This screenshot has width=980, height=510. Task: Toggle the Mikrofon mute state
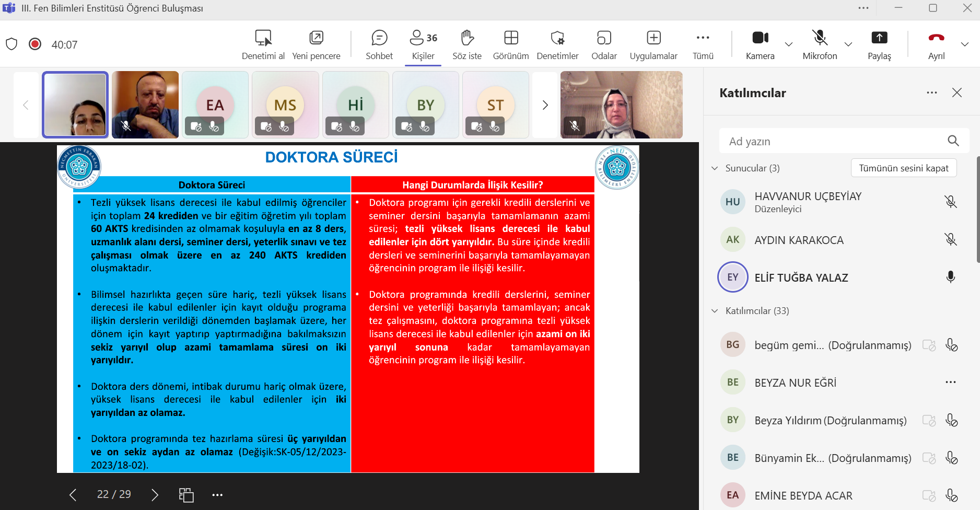coord(819,44)
